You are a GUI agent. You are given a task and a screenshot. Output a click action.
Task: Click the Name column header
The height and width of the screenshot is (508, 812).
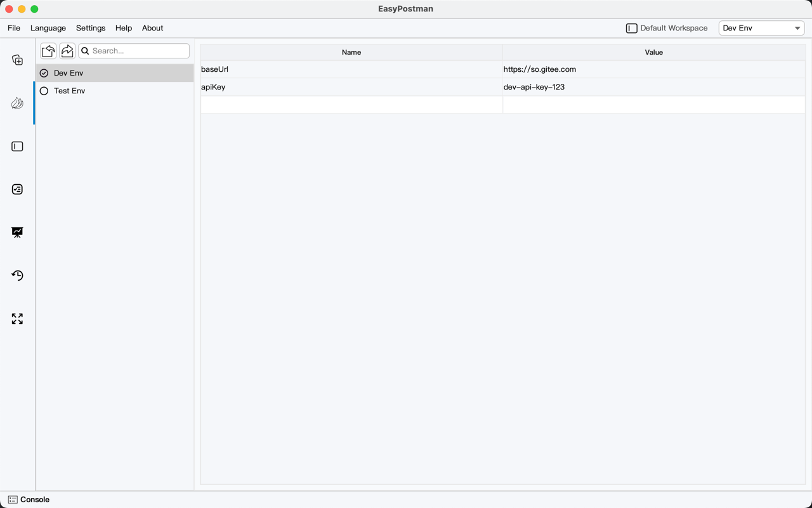point(351,52)
